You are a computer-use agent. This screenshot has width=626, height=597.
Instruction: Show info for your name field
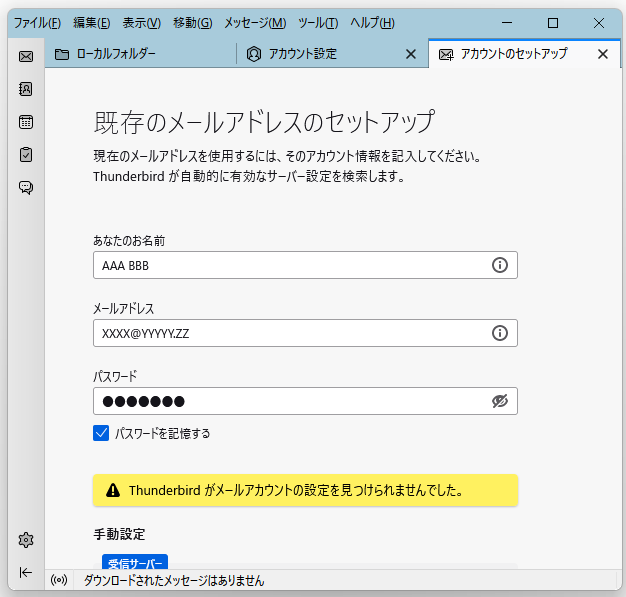click(499, 265)
